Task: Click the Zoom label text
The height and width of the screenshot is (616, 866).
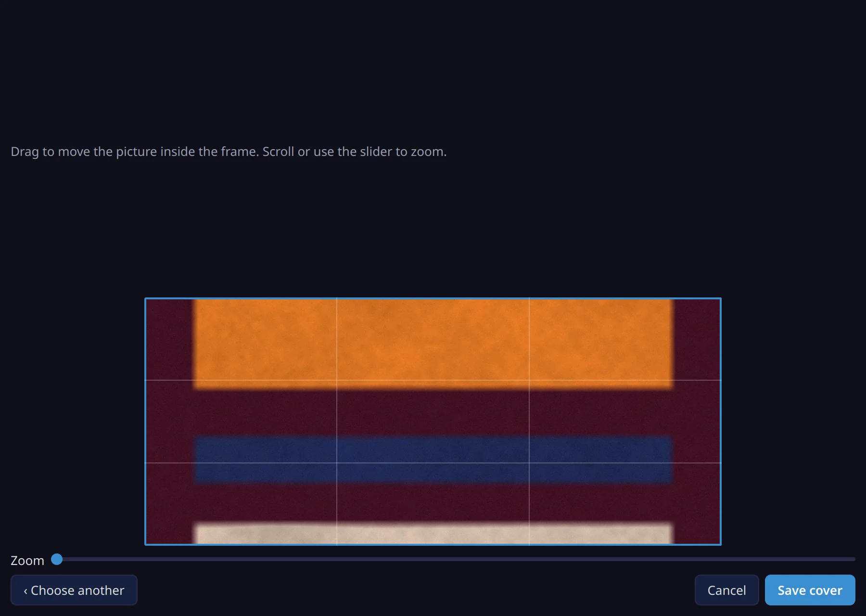Action: click(27, 561)
